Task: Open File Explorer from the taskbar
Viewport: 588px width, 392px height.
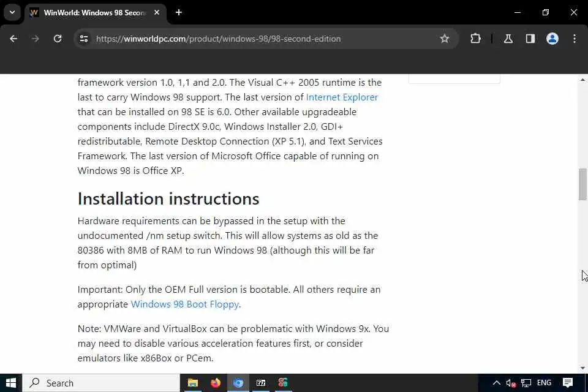Action: [x=193, y=383]
